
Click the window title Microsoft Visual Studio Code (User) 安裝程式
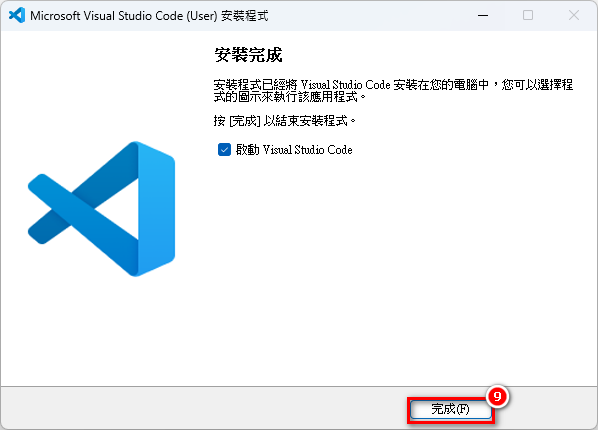point(149,16)
